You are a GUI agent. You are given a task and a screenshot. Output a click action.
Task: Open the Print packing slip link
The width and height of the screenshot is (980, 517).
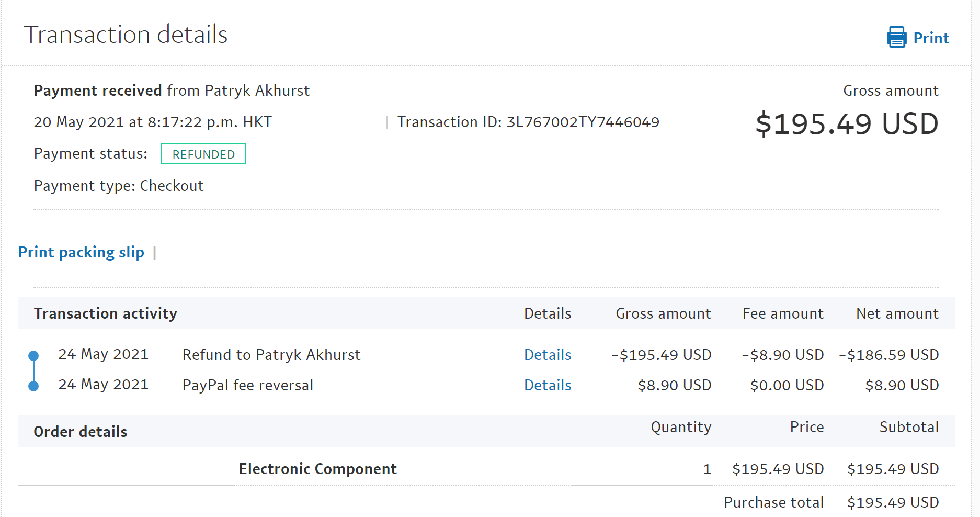point(81,252)
